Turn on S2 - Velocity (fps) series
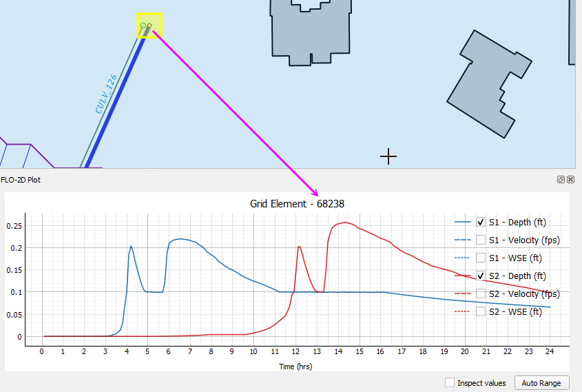 (x=481, y=293)
